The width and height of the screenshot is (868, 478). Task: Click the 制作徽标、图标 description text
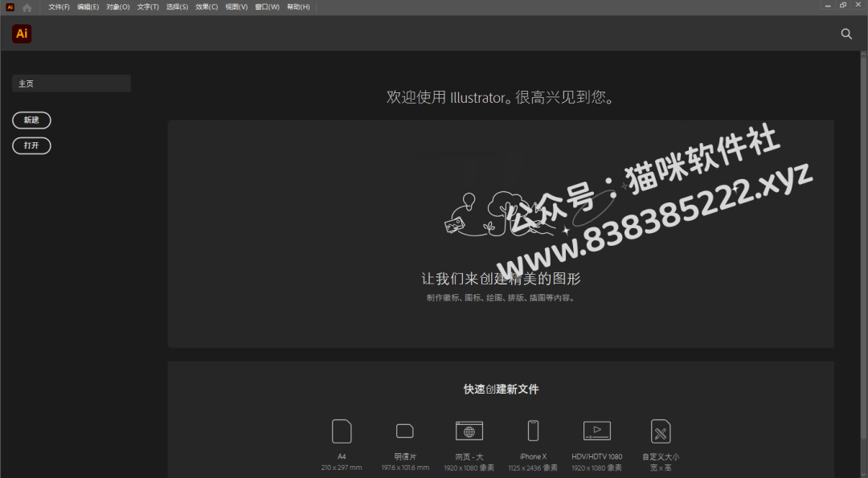tap(501, 297)
